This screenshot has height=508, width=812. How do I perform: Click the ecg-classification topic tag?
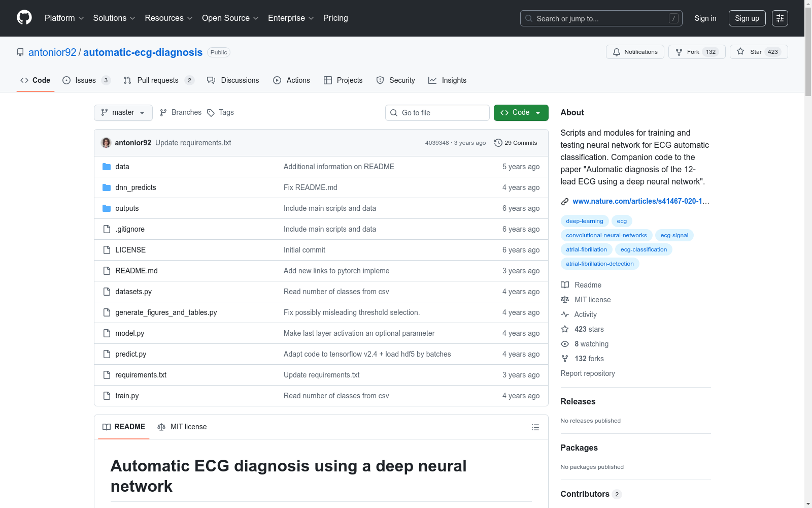[644, 249]
